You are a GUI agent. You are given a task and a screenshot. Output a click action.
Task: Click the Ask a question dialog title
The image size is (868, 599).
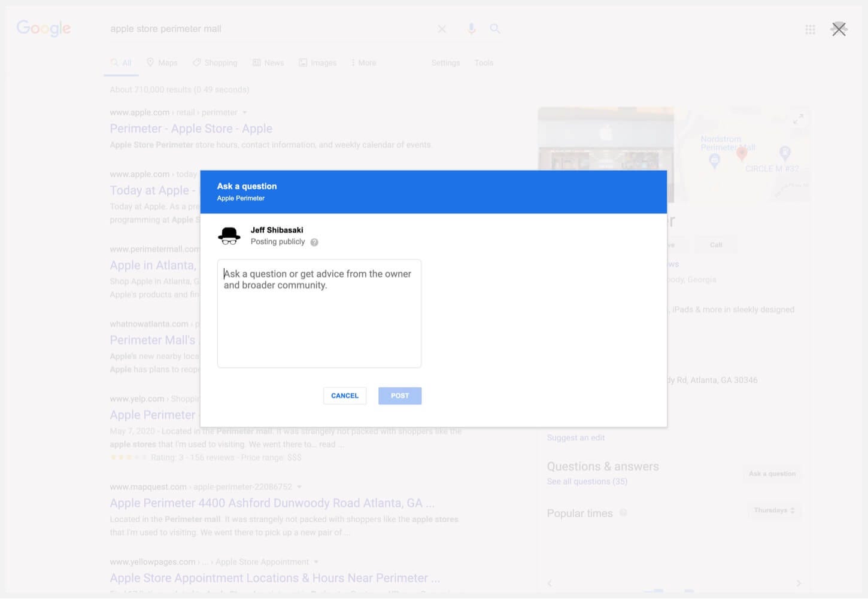(x=247, y=186)
